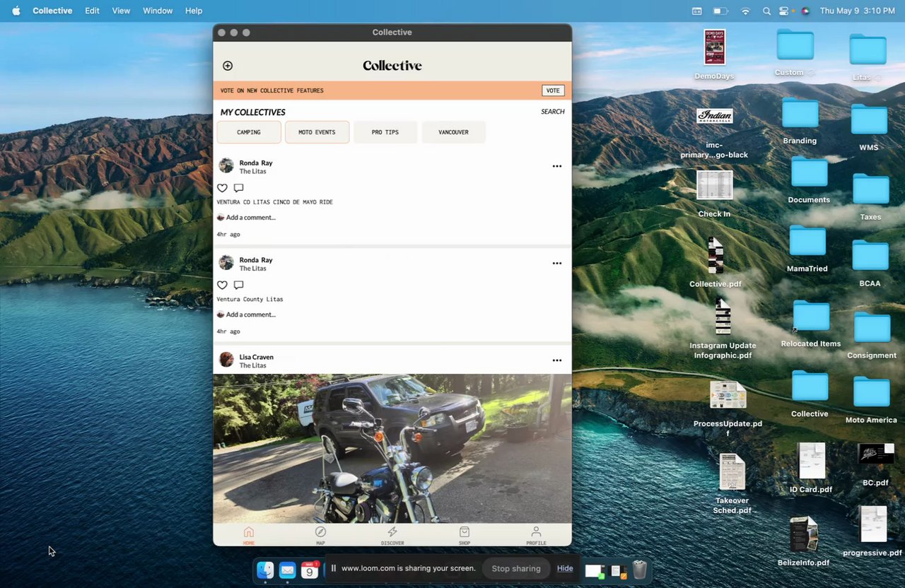Select the WMS folder on the desktop

tap(869, 127)
